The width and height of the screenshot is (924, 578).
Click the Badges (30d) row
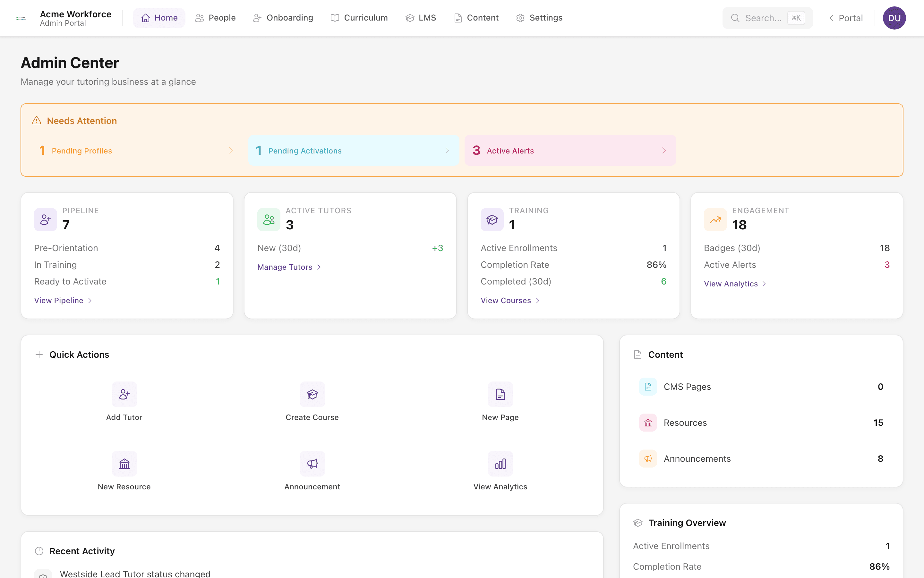pos(797,248)
